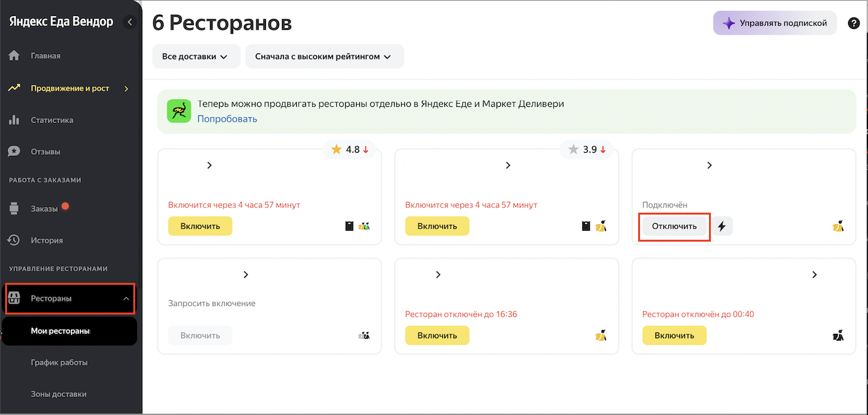The height and width of the screenshot is (415, 868).
Task: Open the 4.8-rated restaurant via its chevron
Action: 209,166
